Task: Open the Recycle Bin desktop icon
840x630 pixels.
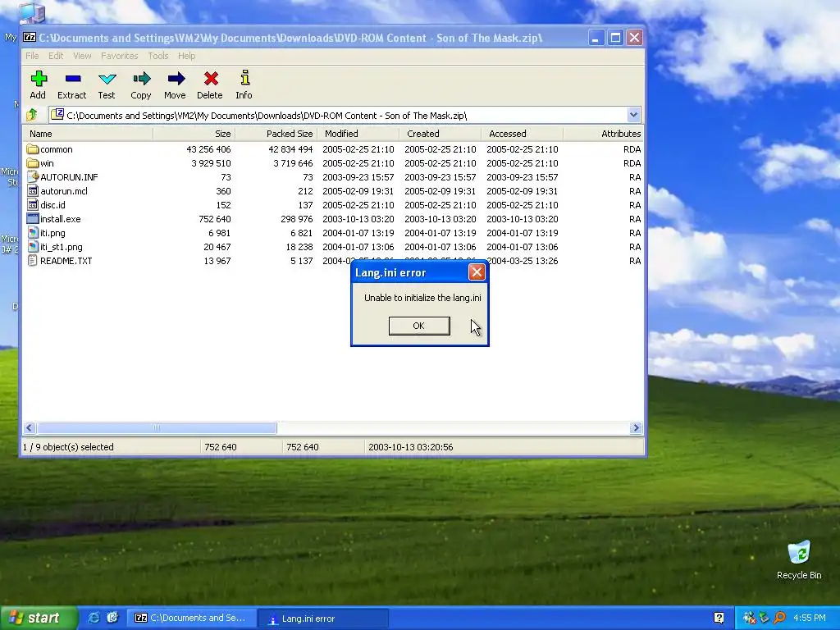Action: (799, 553)
